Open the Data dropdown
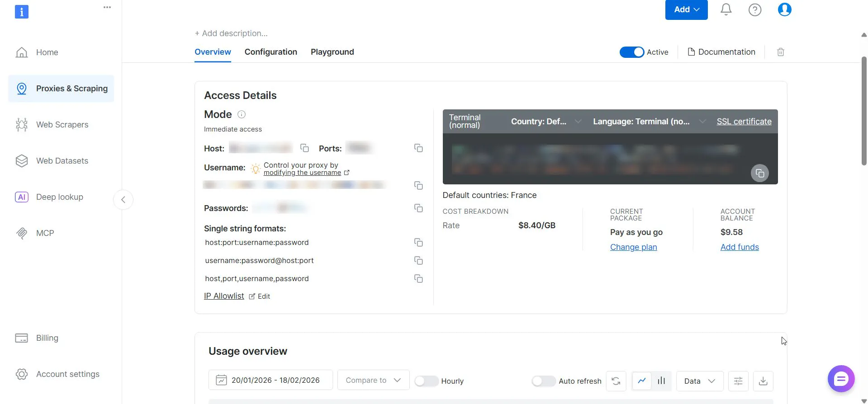The height and width of the screenshot is (404, 868). coord(700,381)
